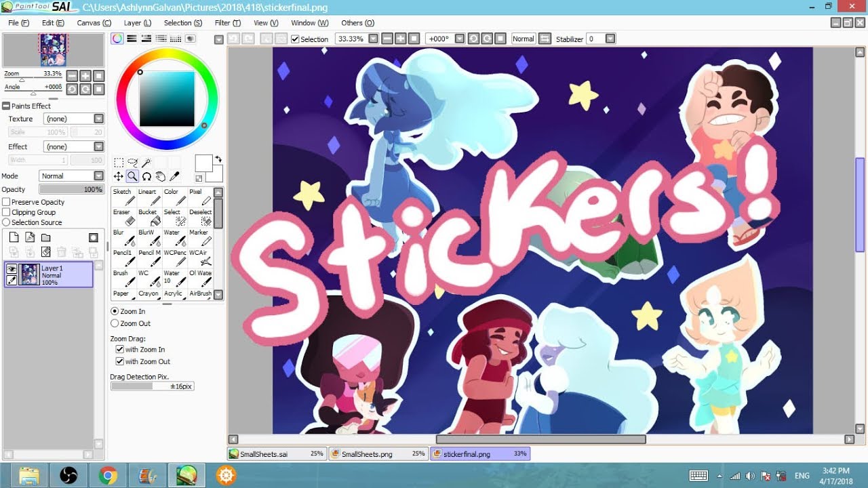
Task: Click the navigator canvas thumbnail
Action: tap(53, 49)
